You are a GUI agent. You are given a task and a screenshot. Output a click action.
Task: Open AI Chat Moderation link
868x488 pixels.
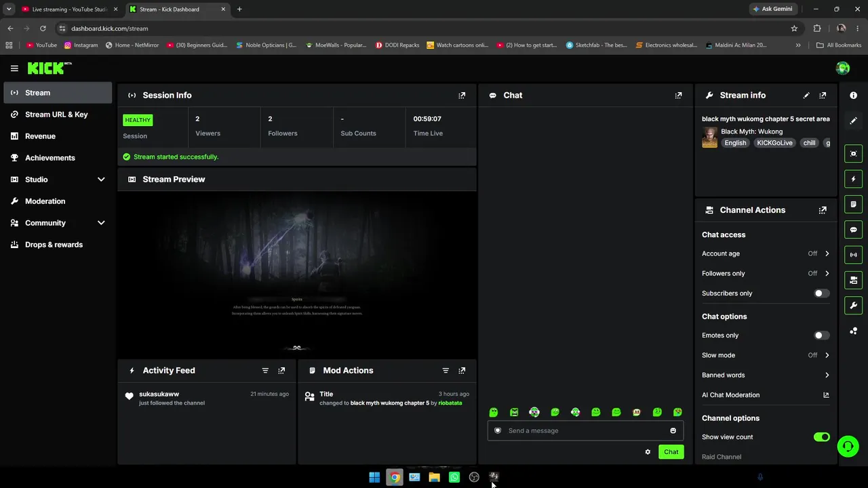coord(766,395)
